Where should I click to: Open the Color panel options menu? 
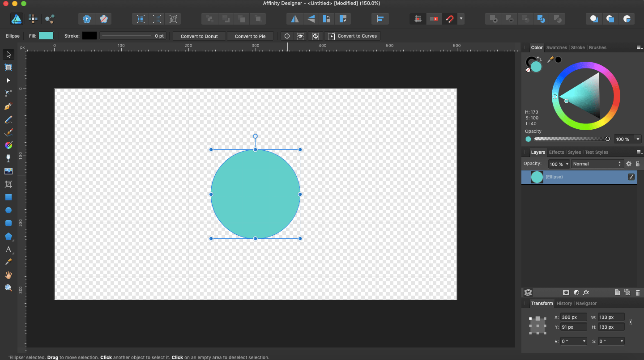[x=639, y=47]
